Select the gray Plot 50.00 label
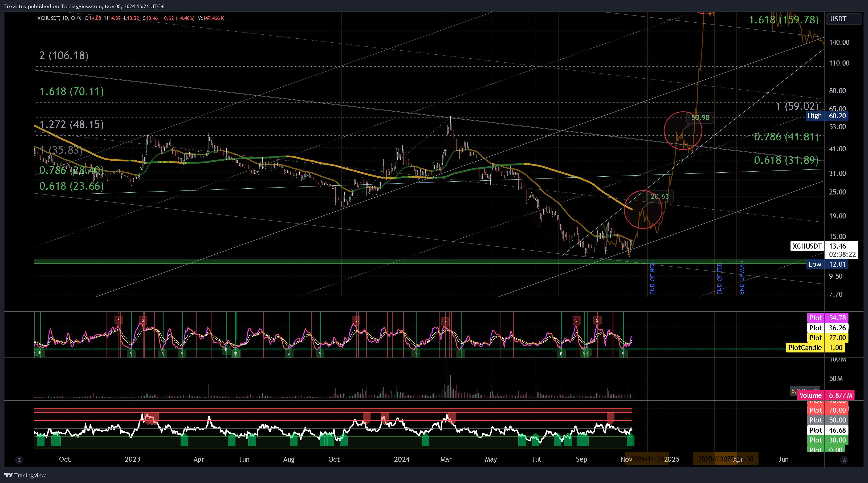The width and height of the screenshot is (868, 483). [827, 420]
